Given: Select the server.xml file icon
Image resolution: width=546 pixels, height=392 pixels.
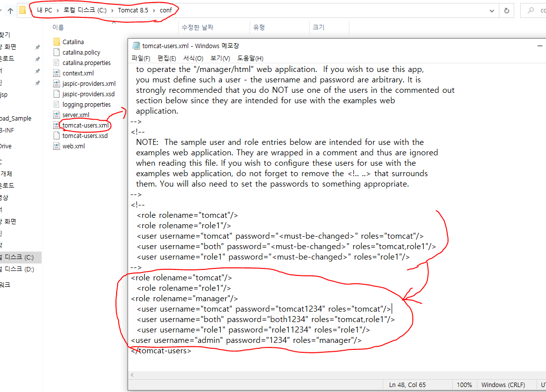Looking at the screenshot, I should click(x=57, y=115).
